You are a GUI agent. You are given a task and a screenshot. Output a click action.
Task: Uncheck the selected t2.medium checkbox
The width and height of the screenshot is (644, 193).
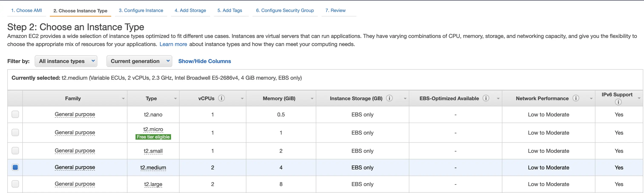click(x=15, y=167)
